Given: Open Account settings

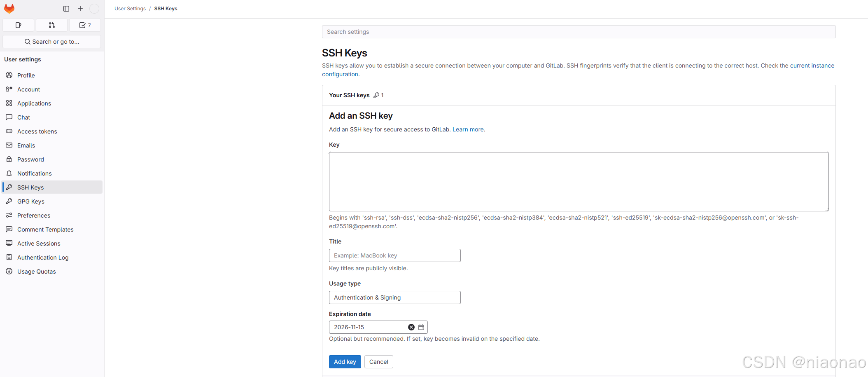Looking at the screenshot, I should click(x=52, y=89).
